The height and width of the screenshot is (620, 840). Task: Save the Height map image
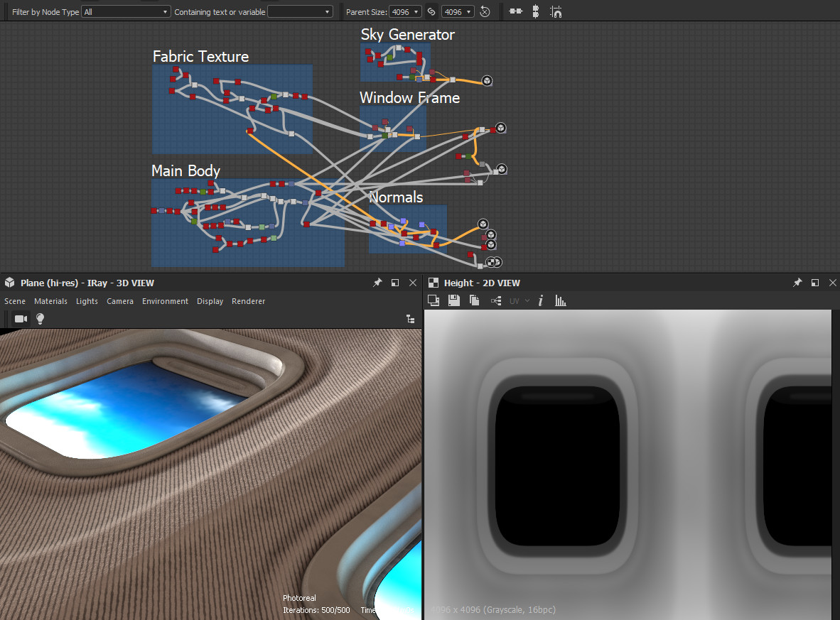coord(453,300)
